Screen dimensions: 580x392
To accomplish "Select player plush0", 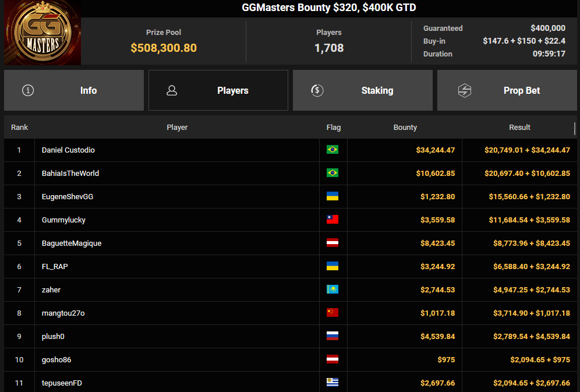I will 53,337.
